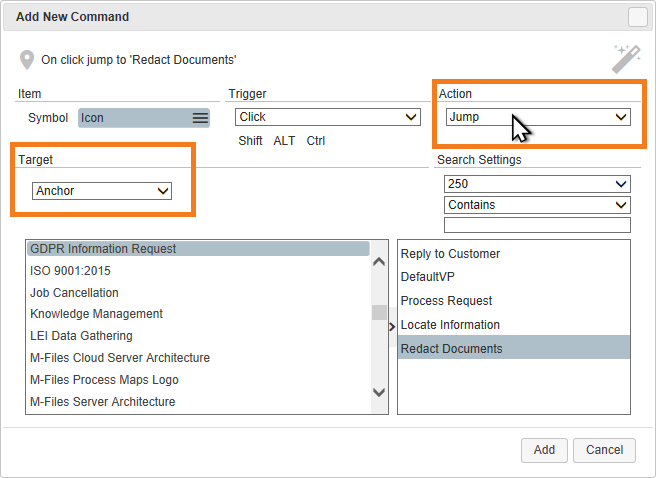Toggle the Ctrl modifier key
The height and width of the screenshot is (478, 656).
pyautogui.click(x=316, y=141)
